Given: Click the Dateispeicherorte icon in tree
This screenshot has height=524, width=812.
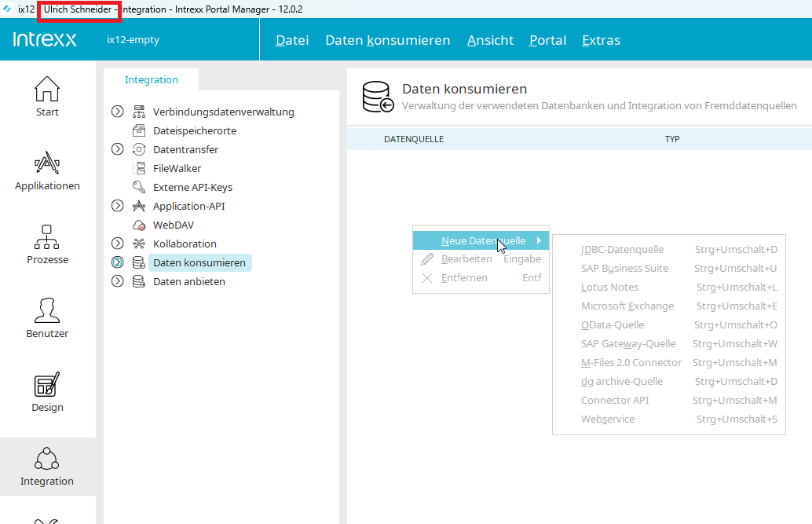Looking at the screenshot, I should pyautogui.click(x=139, y=130).
